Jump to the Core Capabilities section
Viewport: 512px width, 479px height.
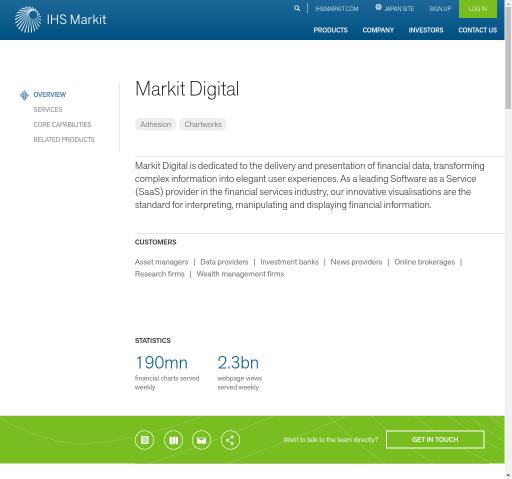click(62, 125)
